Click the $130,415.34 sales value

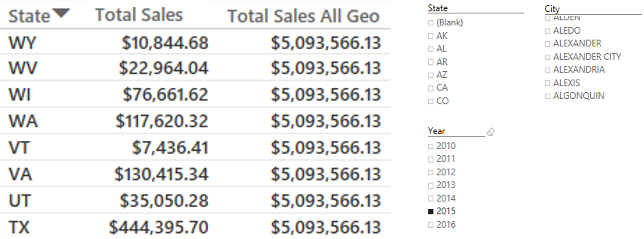162,174
